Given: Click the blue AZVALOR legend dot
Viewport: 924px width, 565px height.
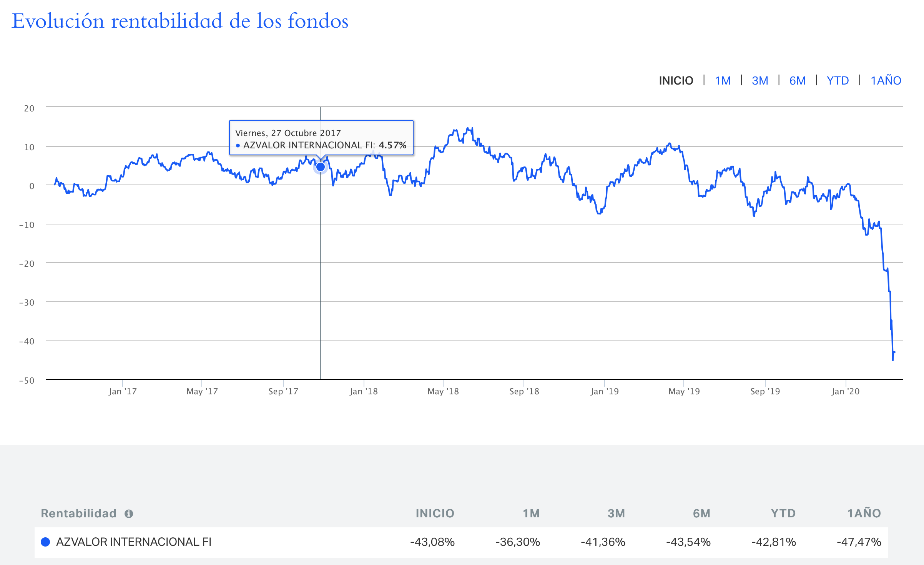Looking at the screenshot, I should (x=45, y=542).
